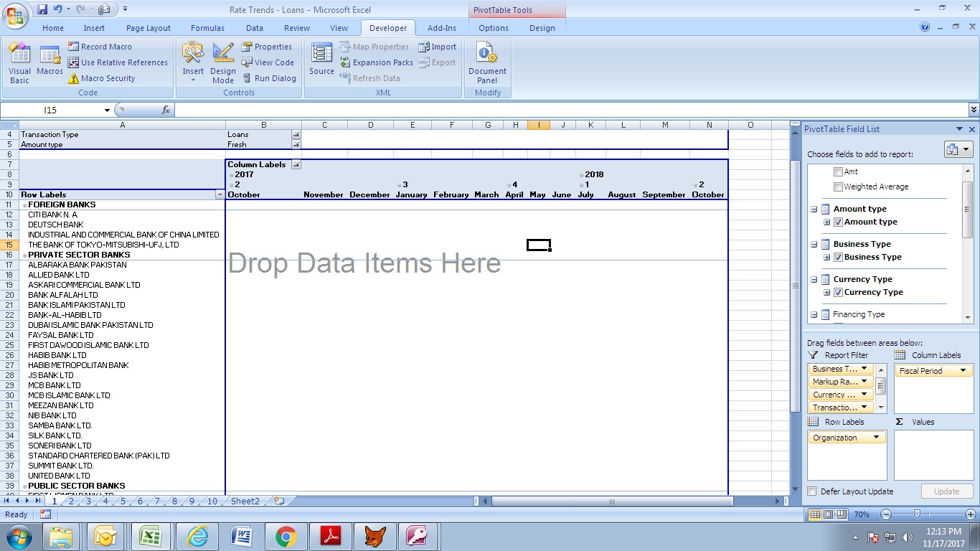Open Internet Explorer from taskbar
Viewport: 980px width, 551px height.
tap(197, 536)
